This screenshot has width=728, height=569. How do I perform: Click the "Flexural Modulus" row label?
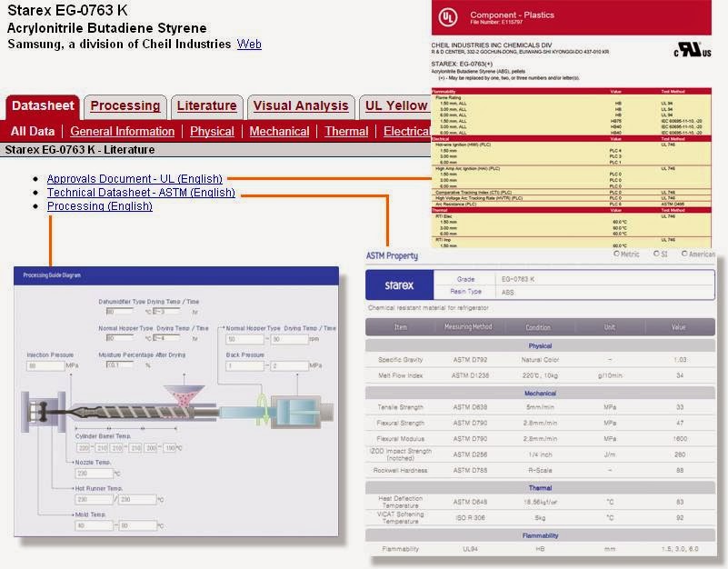(x=400, y=439)
